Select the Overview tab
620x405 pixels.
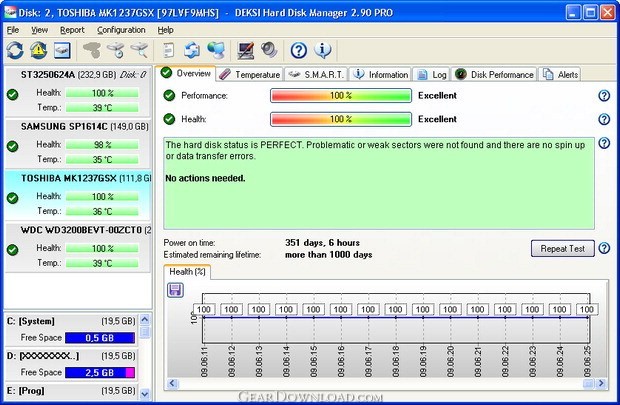186,73
